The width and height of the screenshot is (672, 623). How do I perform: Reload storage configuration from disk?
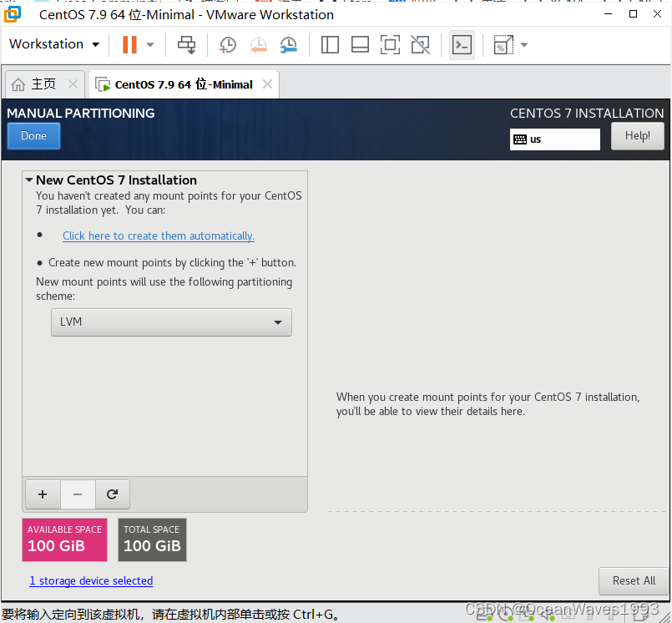click(113, 494)
